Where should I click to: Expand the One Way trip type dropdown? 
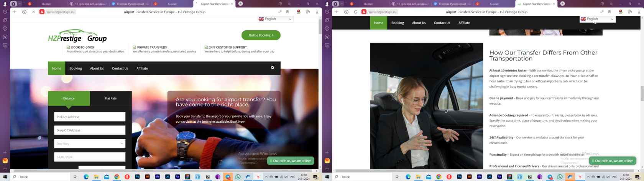tap(90, 143)
